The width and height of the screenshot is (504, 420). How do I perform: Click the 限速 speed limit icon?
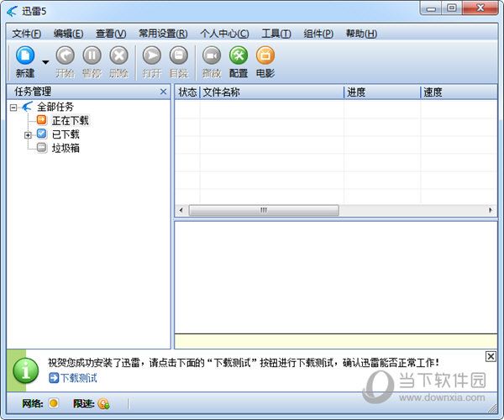tap(103, 403)
